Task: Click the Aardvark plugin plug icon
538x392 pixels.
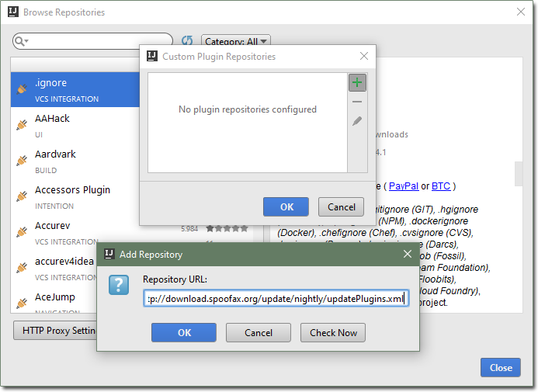Action: (x=22, y=161)
